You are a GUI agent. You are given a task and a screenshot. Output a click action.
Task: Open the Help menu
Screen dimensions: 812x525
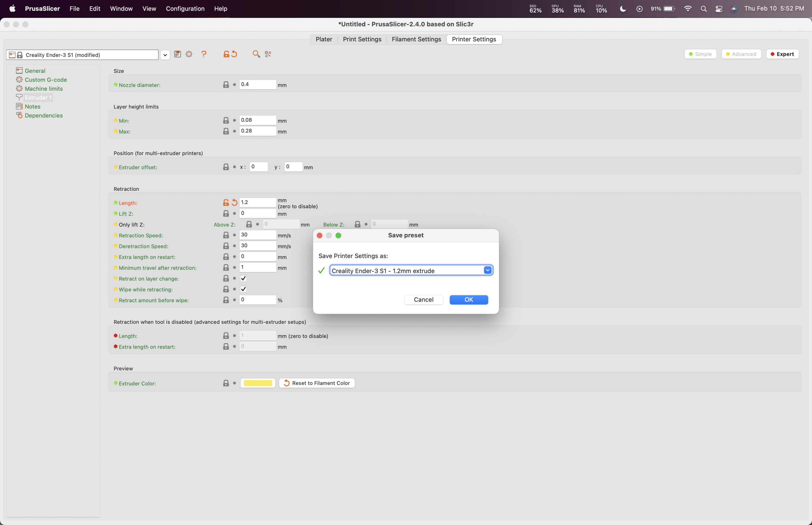[221, 8]
